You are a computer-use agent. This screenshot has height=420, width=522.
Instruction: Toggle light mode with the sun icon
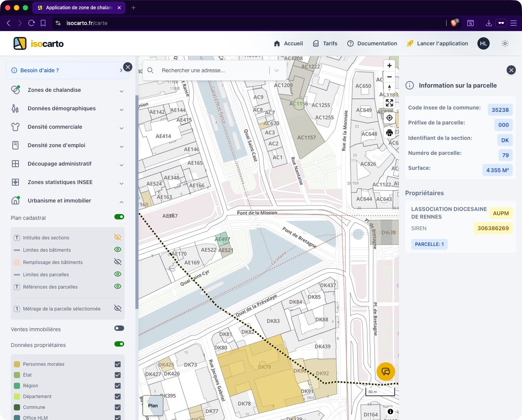[x=505, y=43]
